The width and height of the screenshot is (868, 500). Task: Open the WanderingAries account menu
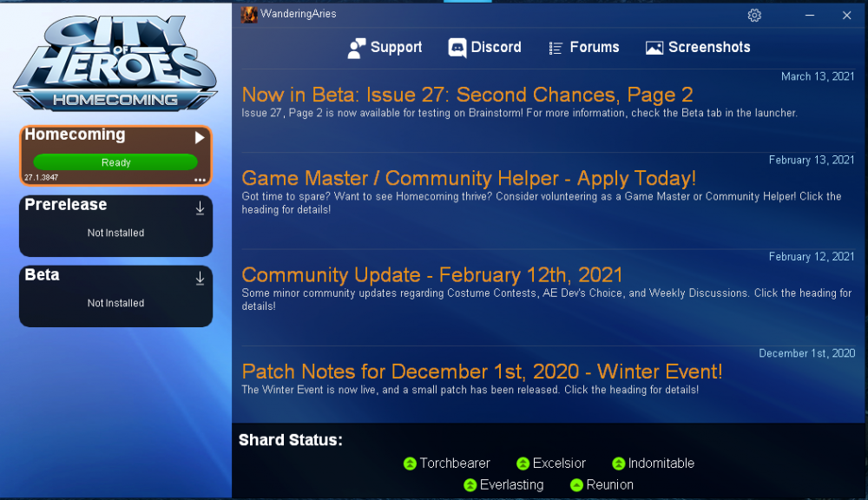click(x=286, y=14)
